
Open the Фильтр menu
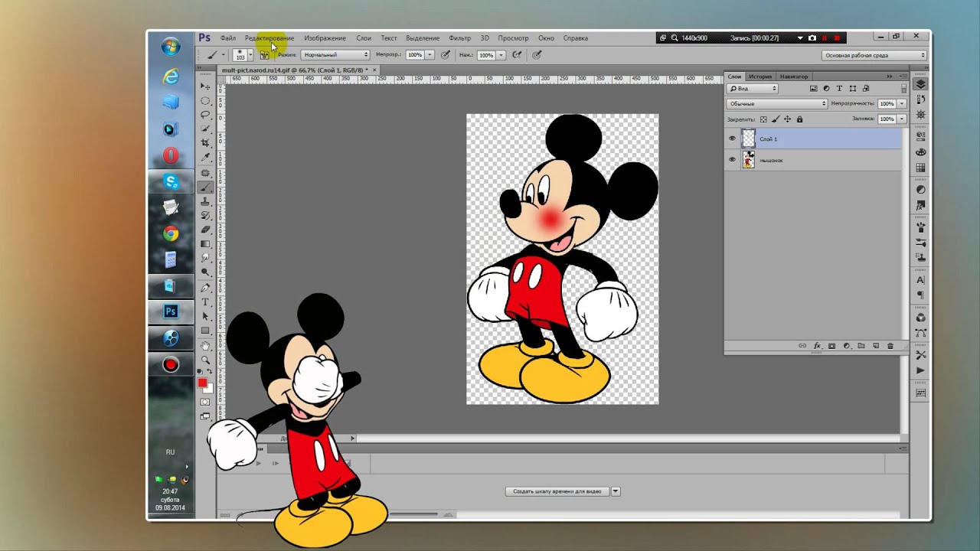coord(460,38)
